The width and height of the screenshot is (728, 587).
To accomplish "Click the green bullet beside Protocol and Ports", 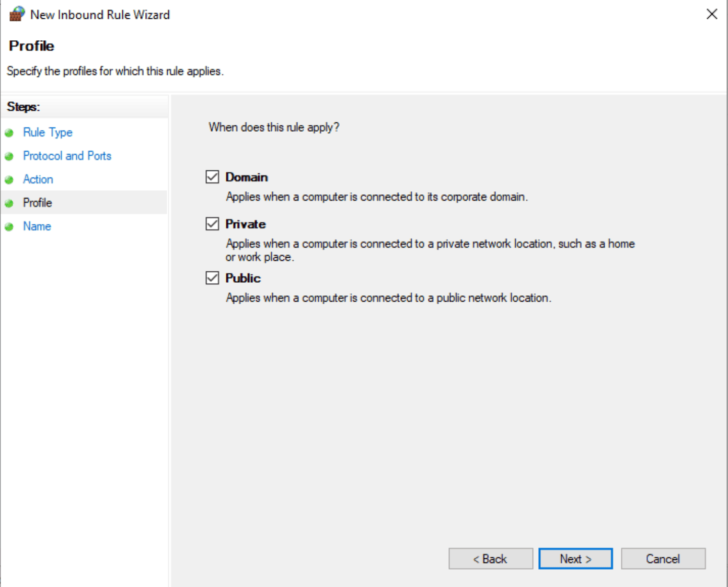I will pos(9,156).
